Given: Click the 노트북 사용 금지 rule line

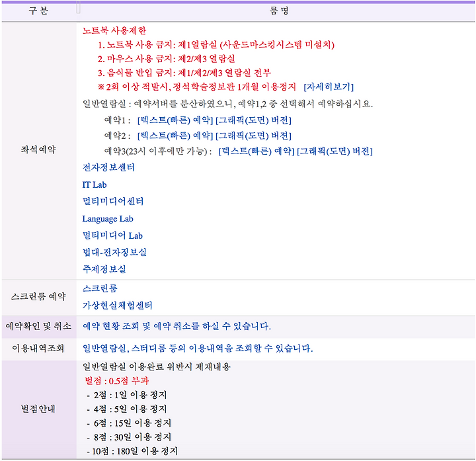Looking at the screenshot, I should (x=216, y=45).
